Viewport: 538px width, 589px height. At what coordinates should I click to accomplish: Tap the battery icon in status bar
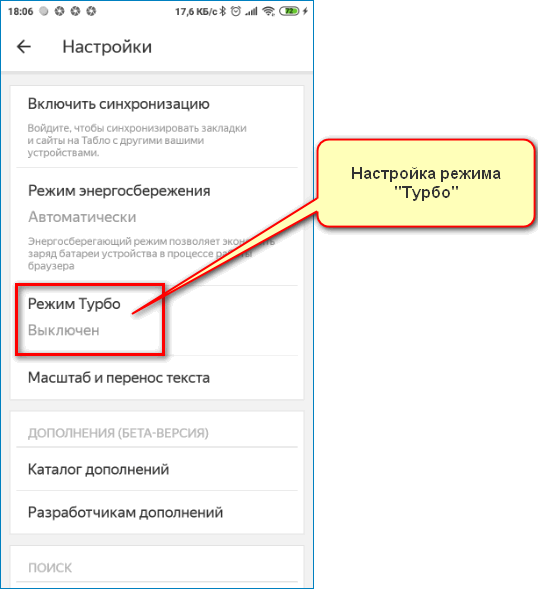click(x=289, y=11)
